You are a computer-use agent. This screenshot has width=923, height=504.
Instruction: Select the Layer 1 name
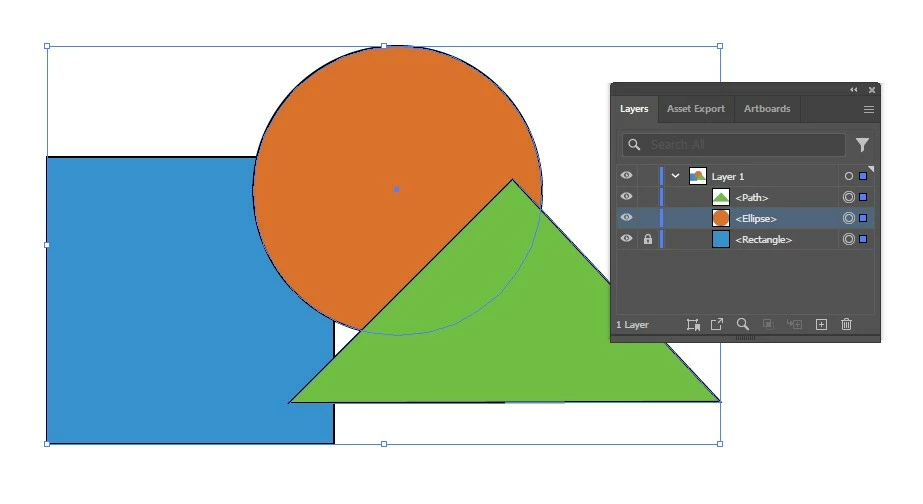[728, 177]
